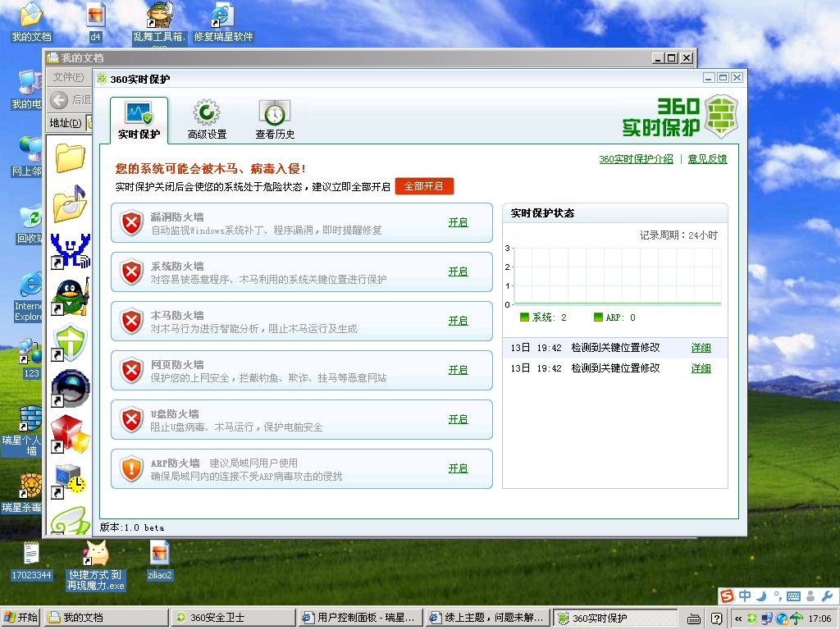Enable 漏洞防火墙 via its 开启 link
The height and width of the screenshot is (630, 840).
(458, 222)
